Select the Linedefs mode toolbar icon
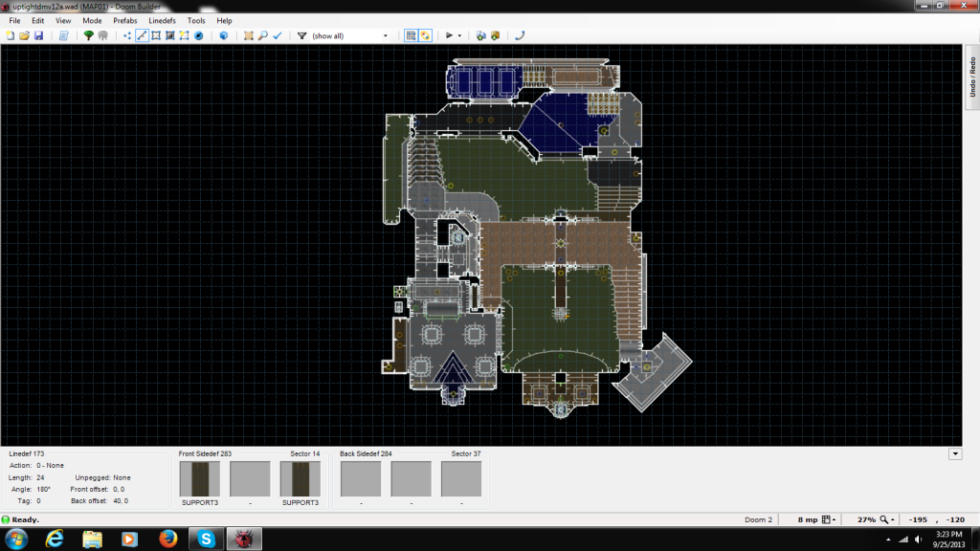Viewport: 980px width, 551px height. click(x=142, y=35)
